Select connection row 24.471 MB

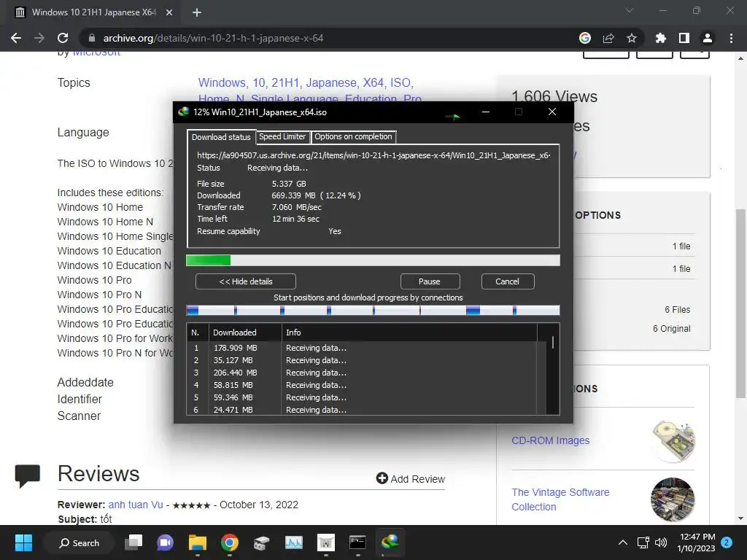point(366,410)
